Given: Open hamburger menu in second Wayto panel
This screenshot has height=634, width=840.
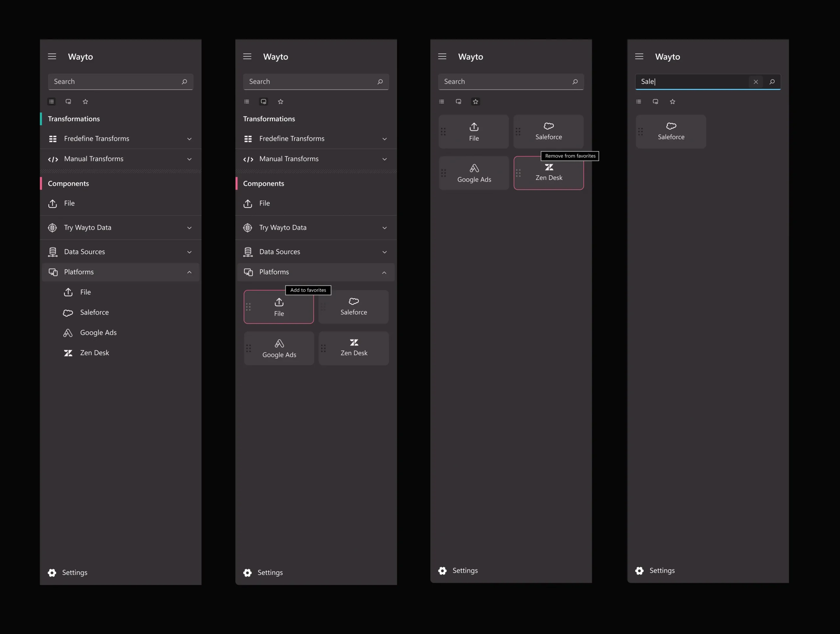Looking at the screenshot, I should 247,56.
